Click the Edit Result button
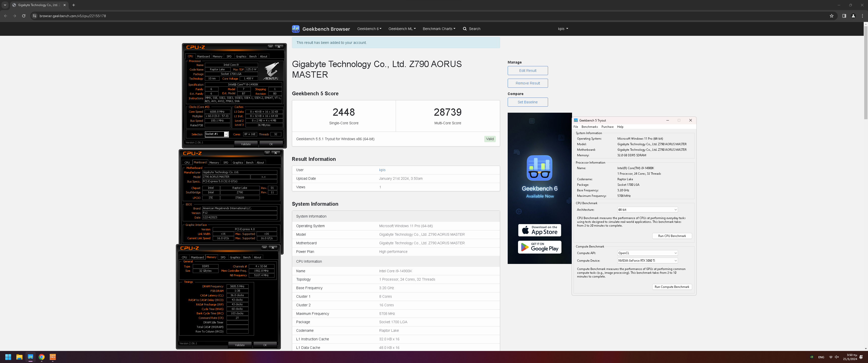This screenshot has height=363, width=868. [528, 71]
